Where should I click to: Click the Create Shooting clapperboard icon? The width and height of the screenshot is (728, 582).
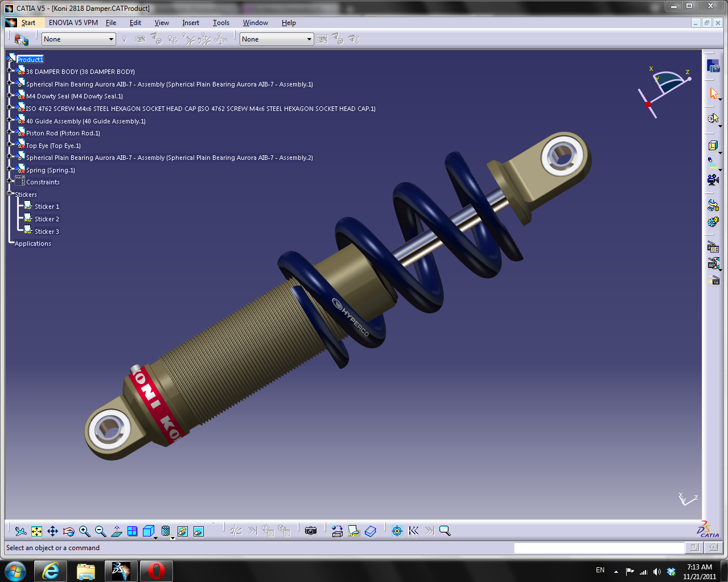tap(713, 247)
